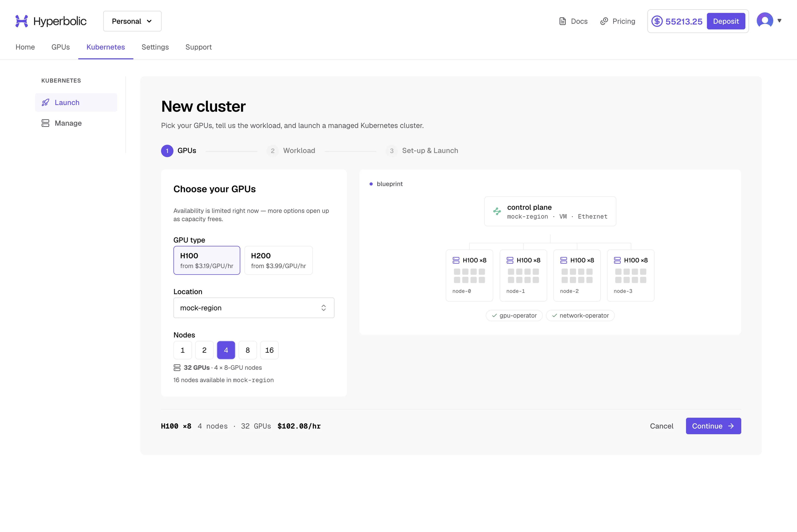Click the server icon on node-1 card
The width and height of the screenshot is (797, 532).
pyautogui.click(x=510, y=260)
